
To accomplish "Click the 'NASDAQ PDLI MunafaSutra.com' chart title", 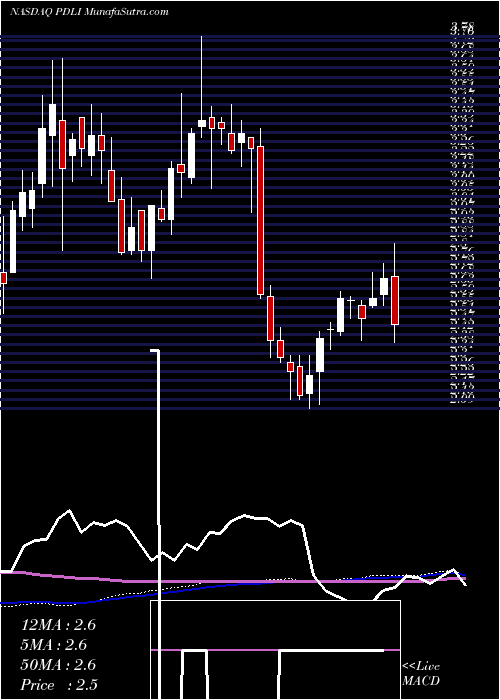I will coord(89,12).
